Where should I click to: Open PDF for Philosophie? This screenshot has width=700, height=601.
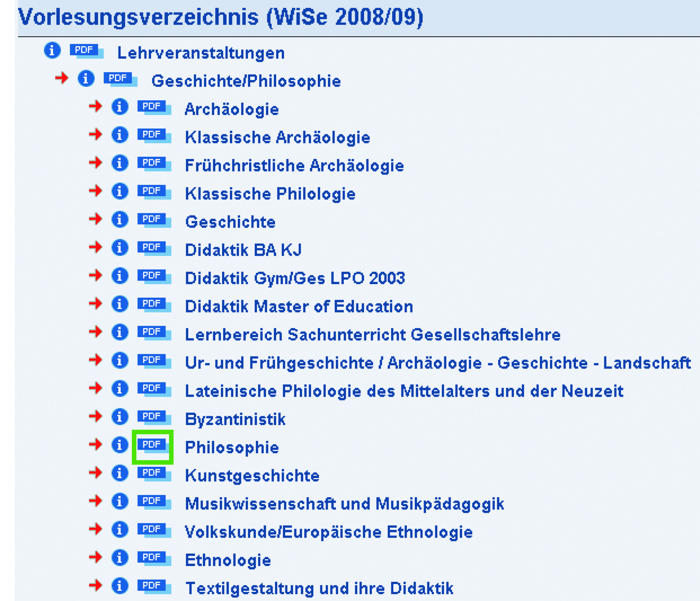(154, 446)
